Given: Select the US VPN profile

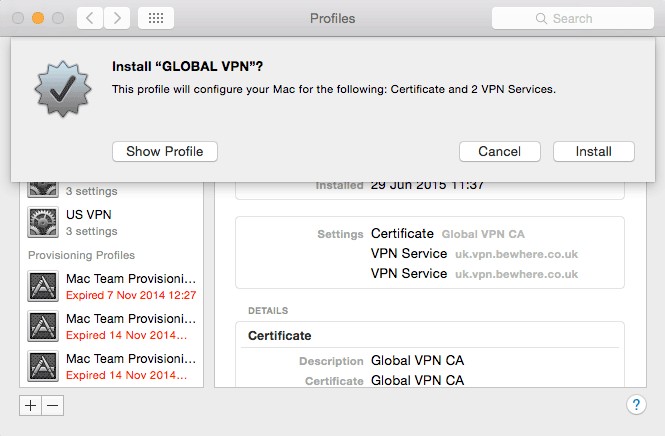Looking at the screenshot, I should [x=112, y=222].
